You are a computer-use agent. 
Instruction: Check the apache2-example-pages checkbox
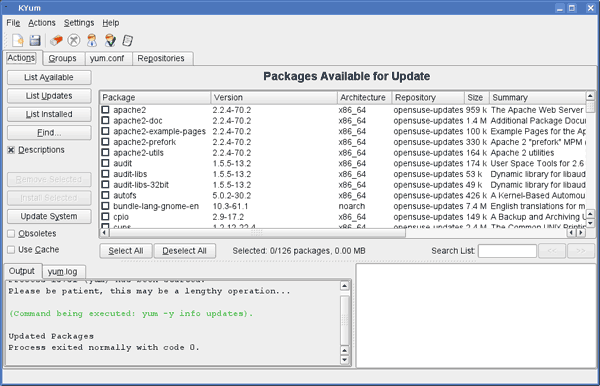105,131
